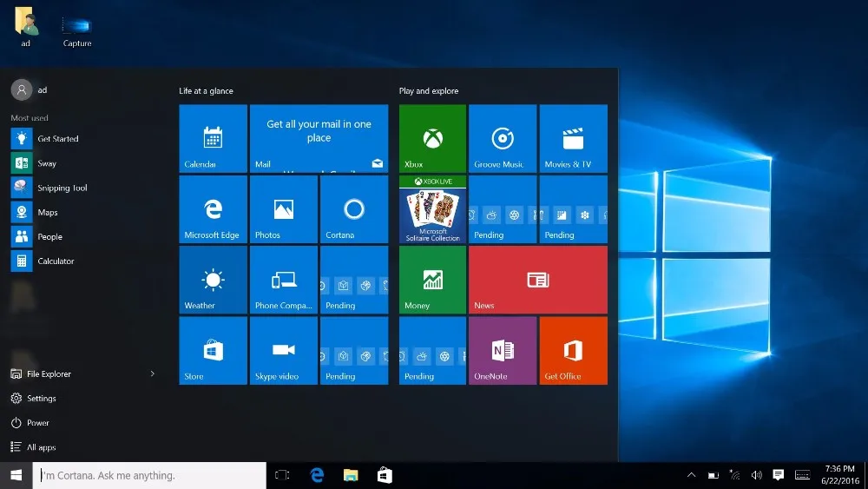This screenshot has height=489, width=868.
Task: Launch the Xbox tile
Action: point(432,138)
